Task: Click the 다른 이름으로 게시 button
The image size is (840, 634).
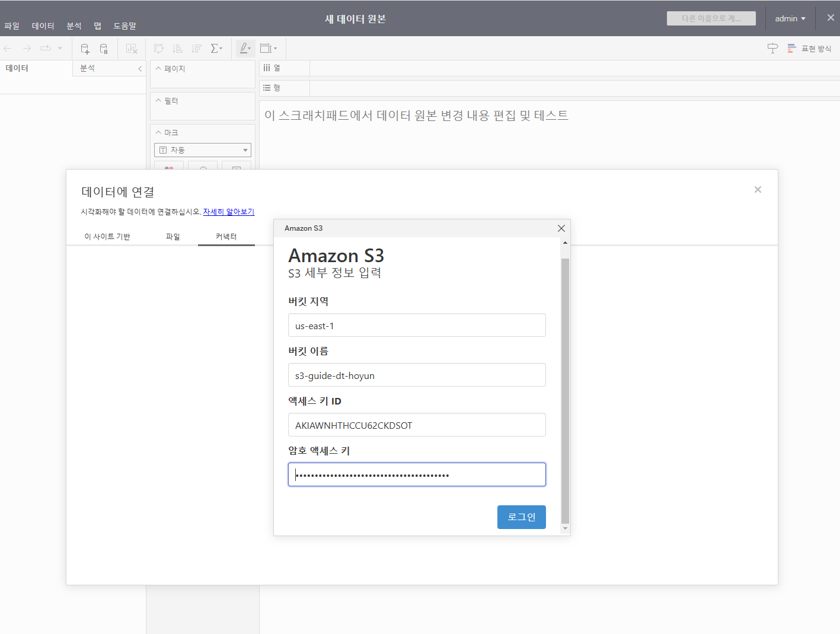Action: coord(711,18)
